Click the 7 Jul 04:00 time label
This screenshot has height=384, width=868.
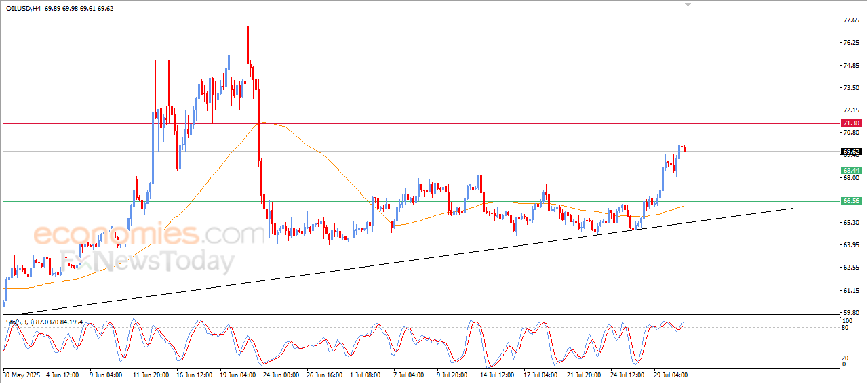click(x=410, y=374)
